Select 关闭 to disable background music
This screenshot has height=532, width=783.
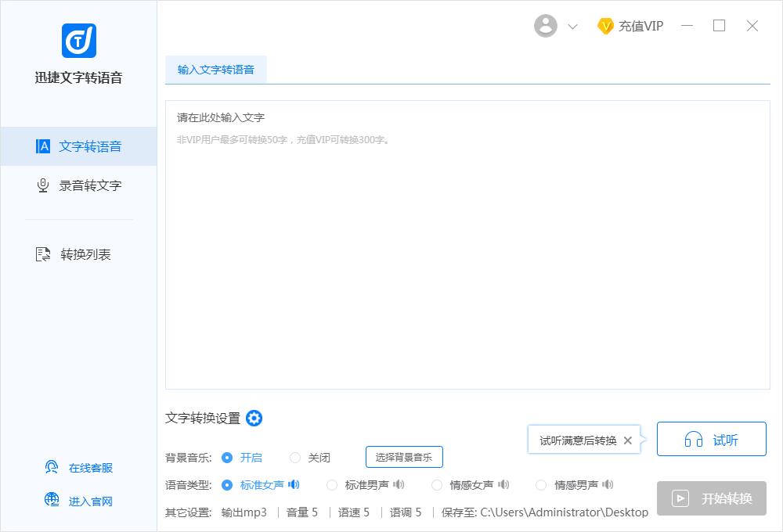coord(295,457)
